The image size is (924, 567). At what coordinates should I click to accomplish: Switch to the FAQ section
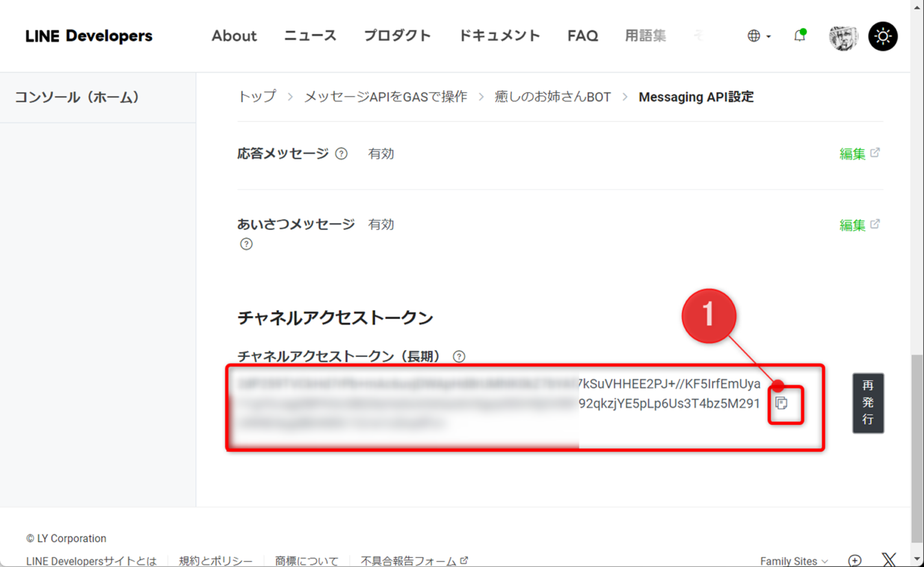pos(582,36)
